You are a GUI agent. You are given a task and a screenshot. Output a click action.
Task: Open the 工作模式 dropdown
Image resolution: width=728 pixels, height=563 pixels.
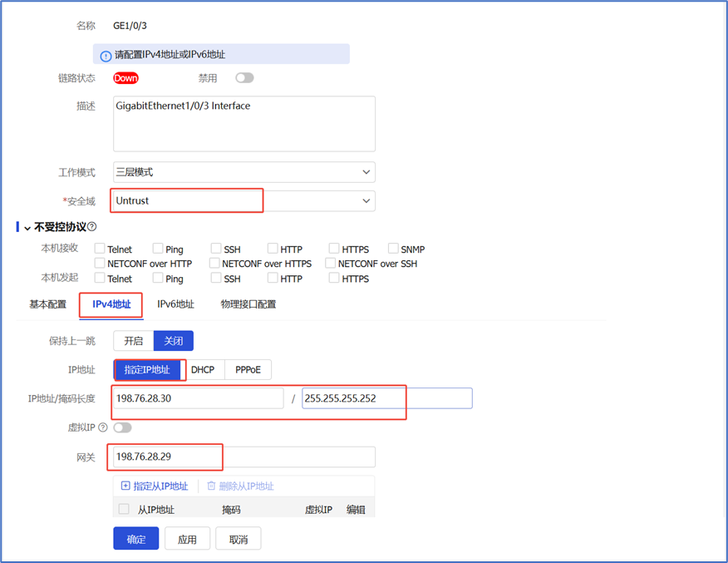coord(244,172)
